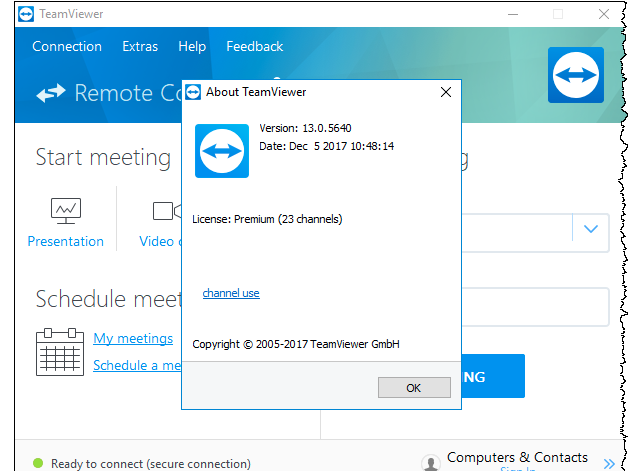Open the Schedule a meeting link
The width and height of the screenshot is (642, 471).
[x=137, y=365]
